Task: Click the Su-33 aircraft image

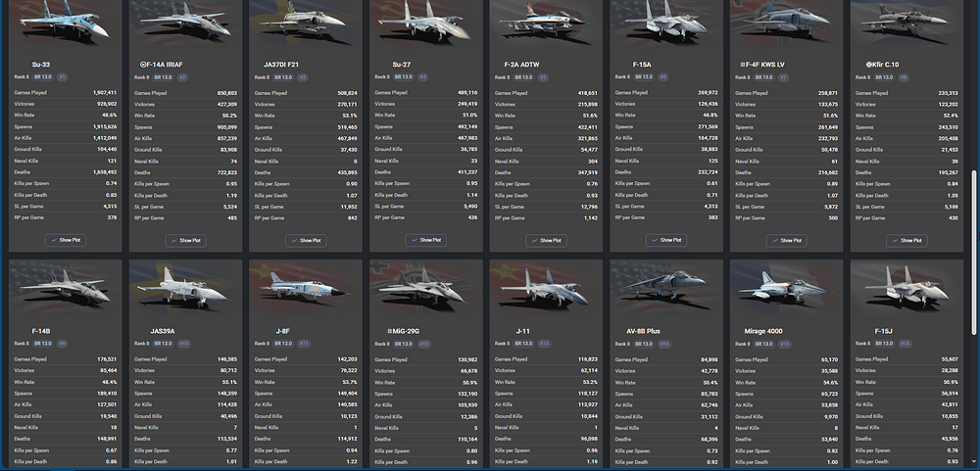Action: 67,24
